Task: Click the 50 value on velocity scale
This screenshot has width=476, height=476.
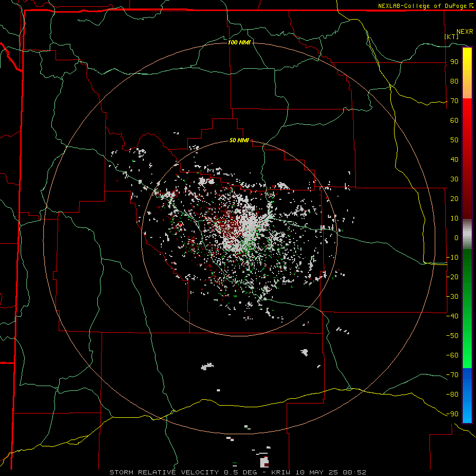Action: [454, 140]
